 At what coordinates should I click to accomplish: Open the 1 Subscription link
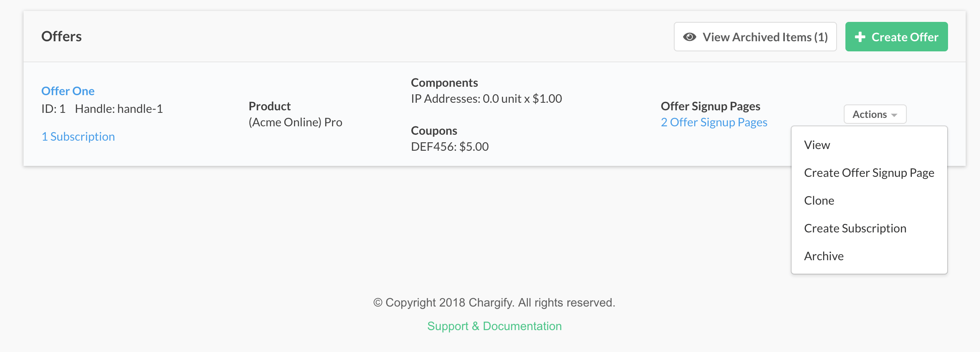pos(78,136)
